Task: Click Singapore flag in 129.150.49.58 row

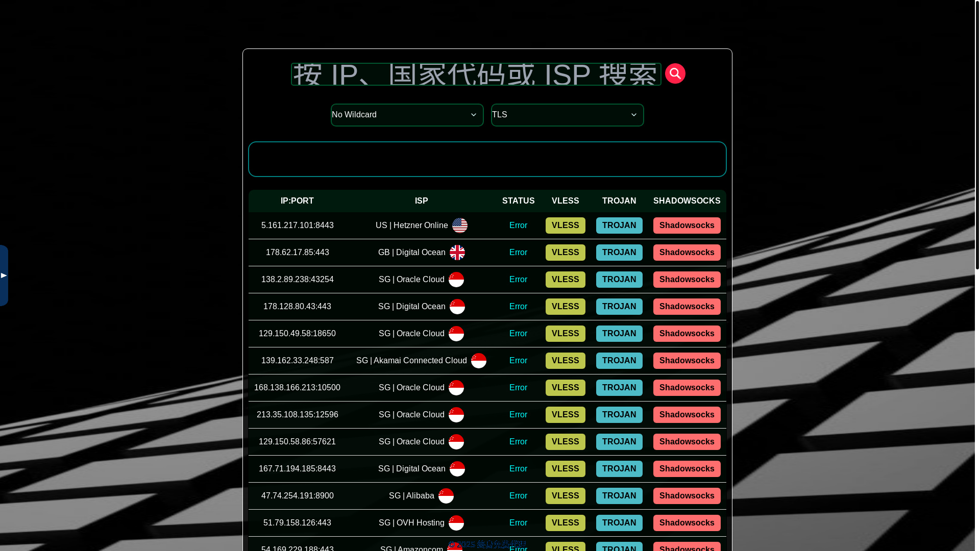Action: tap(456, 334)
